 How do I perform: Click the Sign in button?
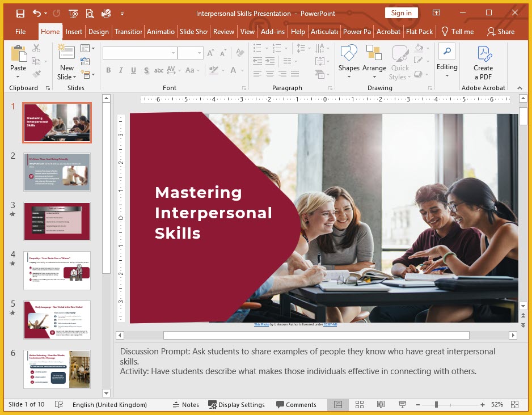[x=402, y=13]
